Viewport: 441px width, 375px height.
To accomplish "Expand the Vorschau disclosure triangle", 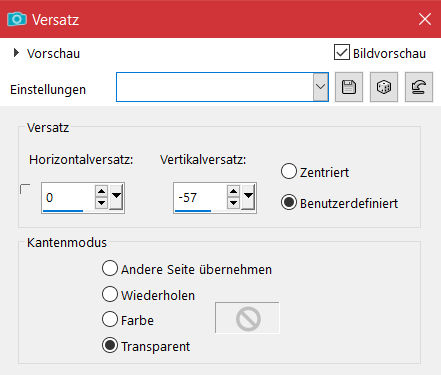I will (16, 53).
